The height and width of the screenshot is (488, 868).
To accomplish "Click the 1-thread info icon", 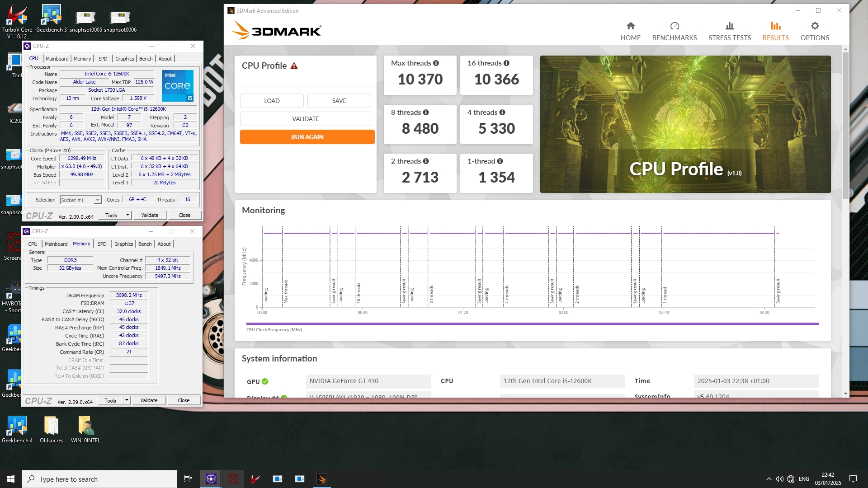I will 500,161.
